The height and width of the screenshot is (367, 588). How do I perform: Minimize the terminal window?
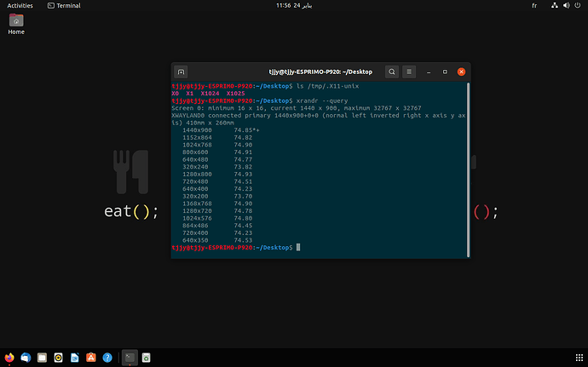(x=429, y=72)
